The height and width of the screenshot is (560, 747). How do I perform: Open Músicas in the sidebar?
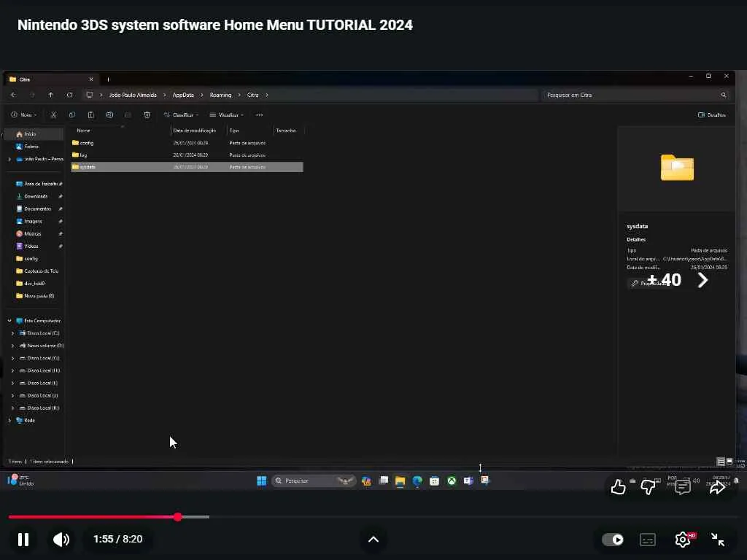coord(32,233)
